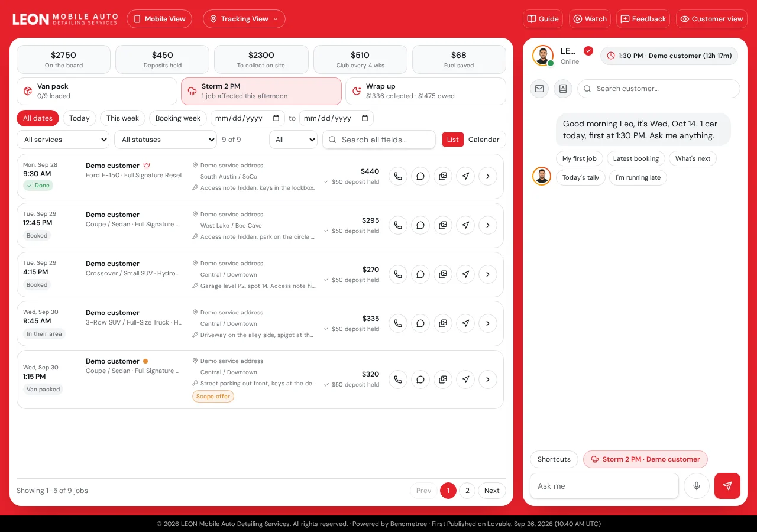The height and width of the screenshot is (532, 757).
Task: Message customer for the $335 job
Action: pos(420,323)
